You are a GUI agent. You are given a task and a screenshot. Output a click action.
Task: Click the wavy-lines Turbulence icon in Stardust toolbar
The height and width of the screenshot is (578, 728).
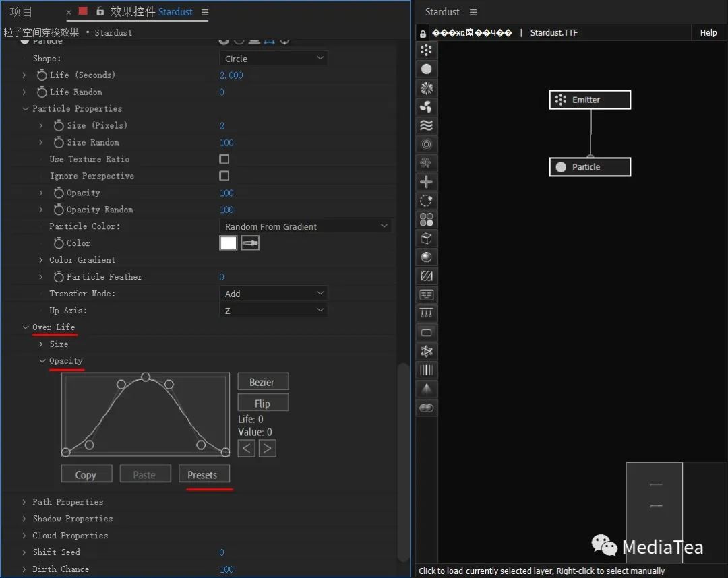tap(426, 125)
